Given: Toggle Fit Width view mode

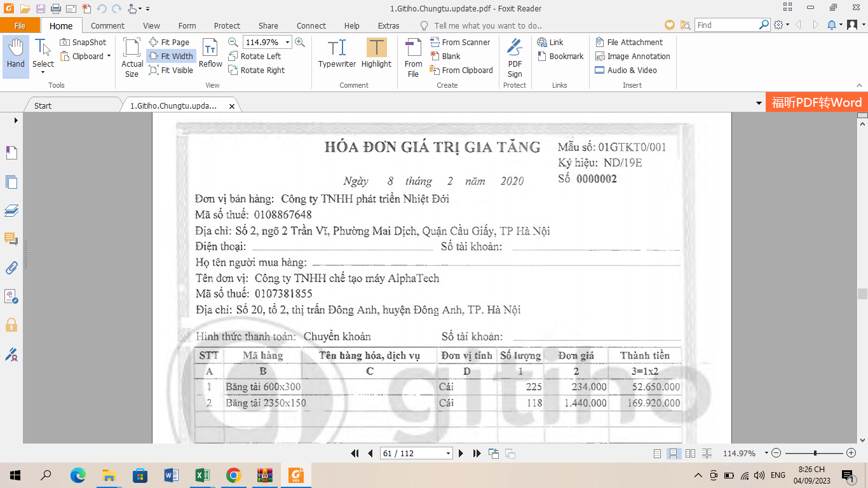Looking at the screenshot, I should tap(171, 56).
